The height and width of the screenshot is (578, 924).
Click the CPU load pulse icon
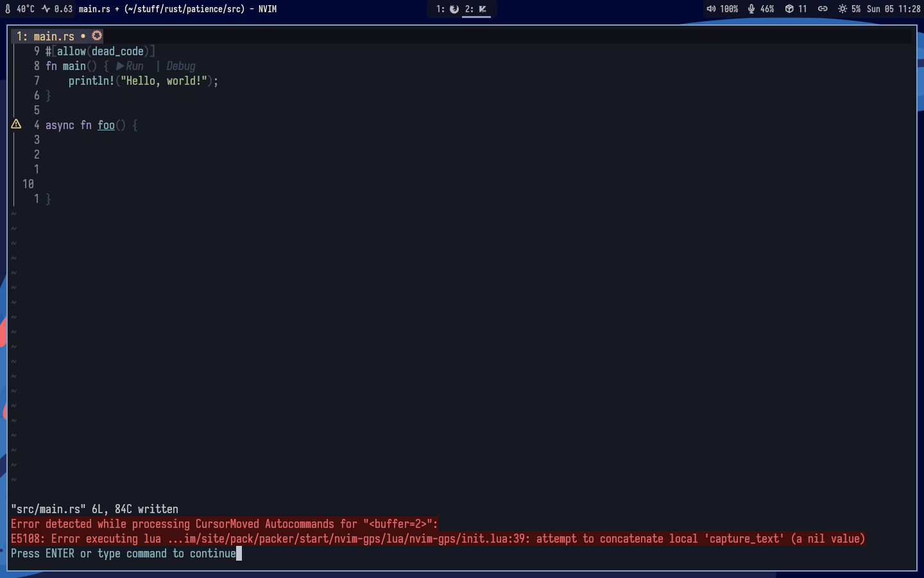pos(46,9)
